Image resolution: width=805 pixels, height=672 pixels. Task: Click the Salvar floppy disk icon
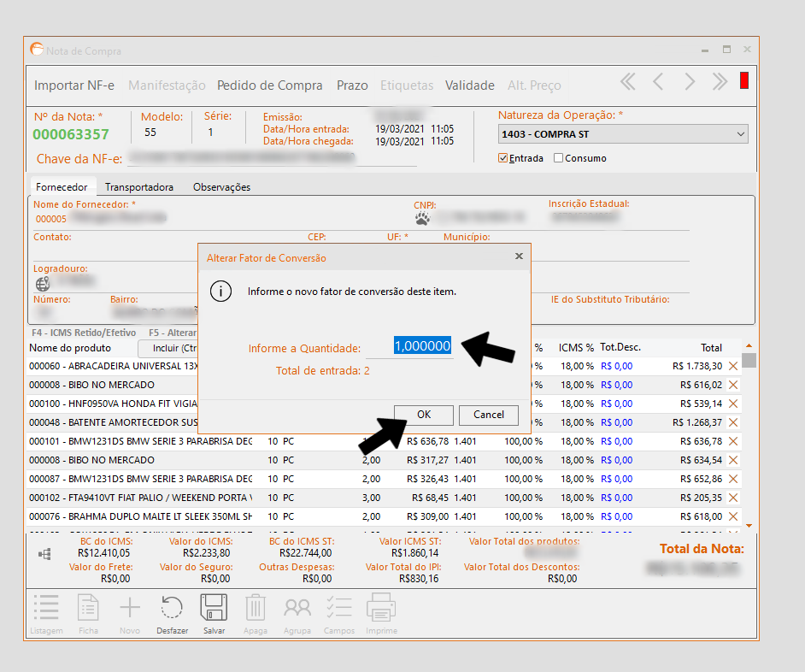pos(214,607)
